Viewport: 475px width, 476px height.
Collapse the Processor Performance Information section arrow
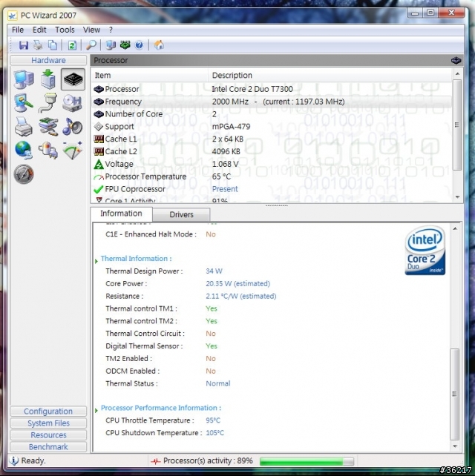click(96, 411)
